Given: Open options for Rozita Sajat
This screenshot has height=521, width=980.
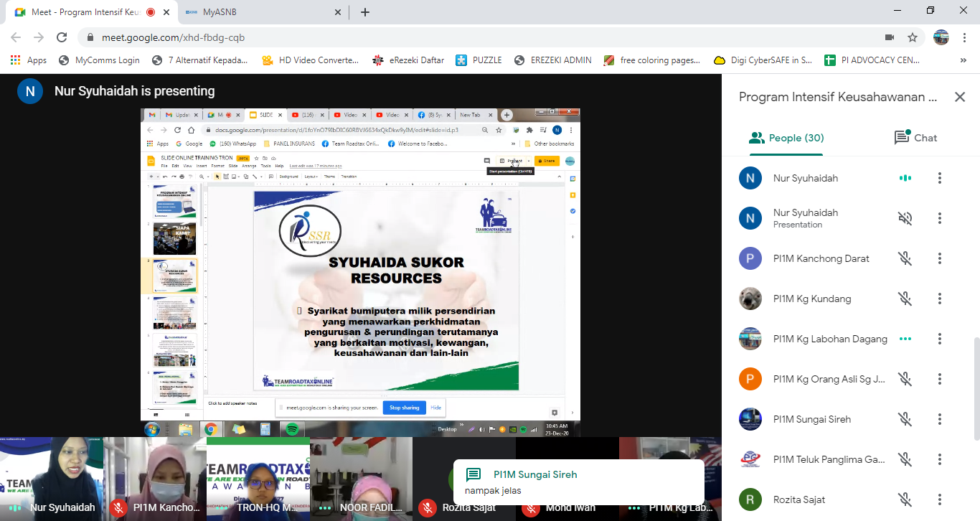Looking at the screenshot, I should click(940, 499).
